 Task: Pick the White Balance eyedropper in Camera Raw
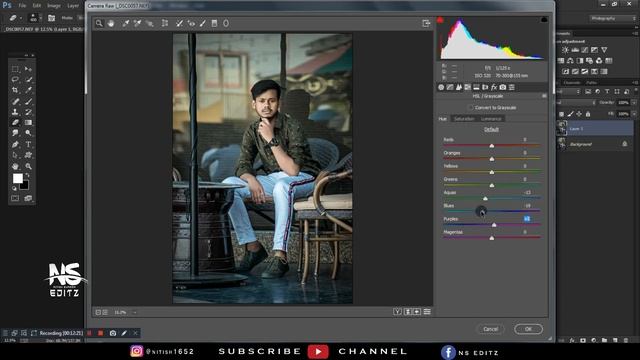coord(126,23)
